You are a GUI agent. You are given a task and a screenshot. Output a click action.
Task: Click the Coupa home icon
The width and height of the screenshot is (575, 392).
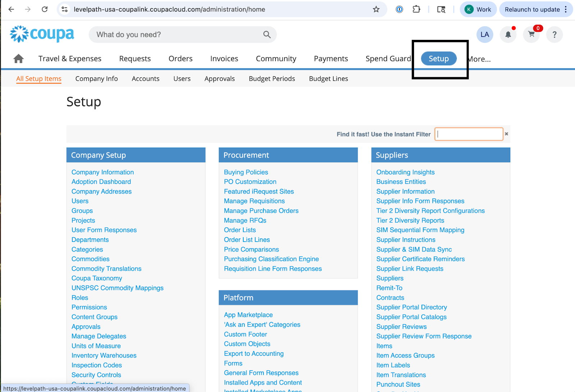[19, 59]
